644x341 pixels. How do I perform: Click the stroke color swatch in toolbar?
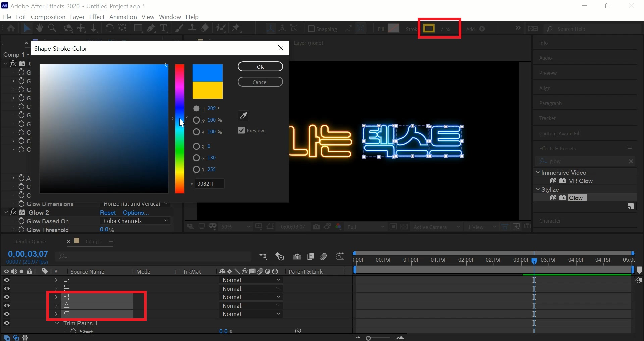429,28
